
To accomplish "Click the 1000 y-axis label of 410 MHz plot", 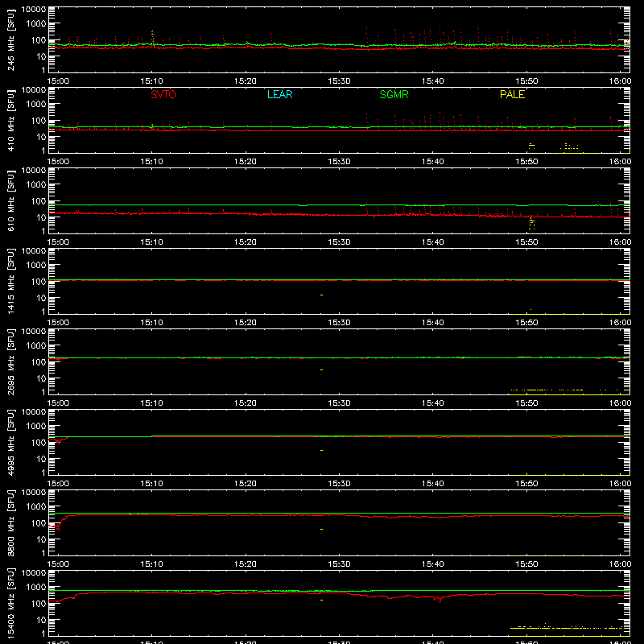I will 36,105.
